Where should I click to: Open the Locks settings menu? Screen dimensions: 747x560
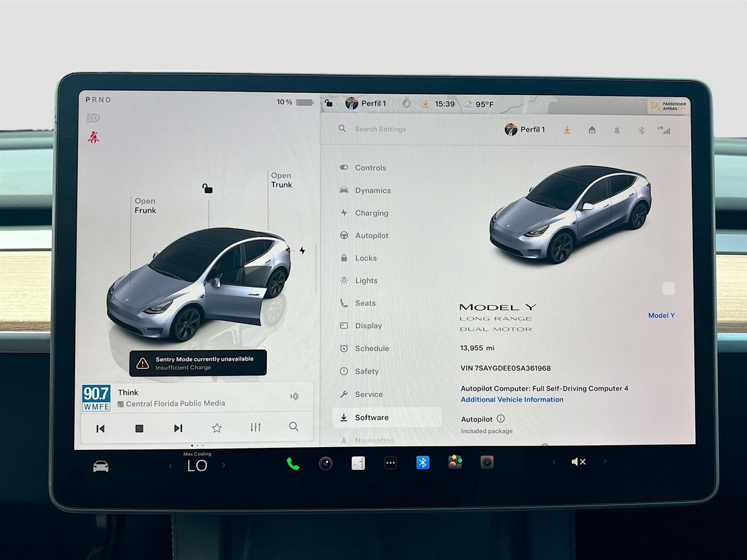[359, 258]
